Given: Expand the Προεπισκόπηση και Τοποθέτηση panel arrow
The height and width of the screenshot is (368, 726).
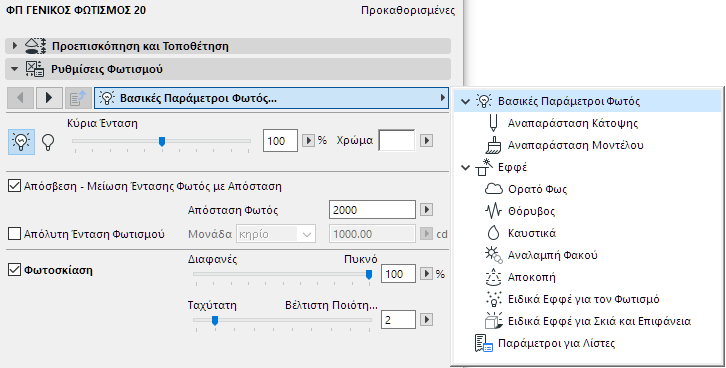Looking at the screenshot, I should pos(15,46).
